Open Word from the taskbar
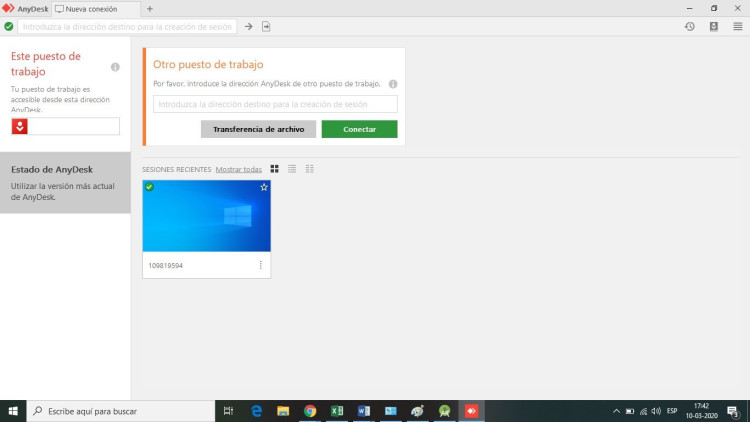 point(364,411)
